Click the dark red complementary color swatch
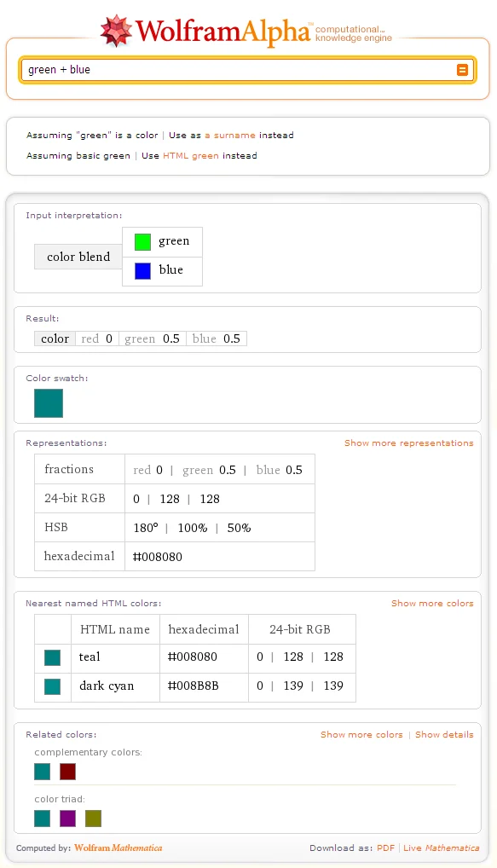The width and height of the screenshot is (497, 868). coord(67,771)
